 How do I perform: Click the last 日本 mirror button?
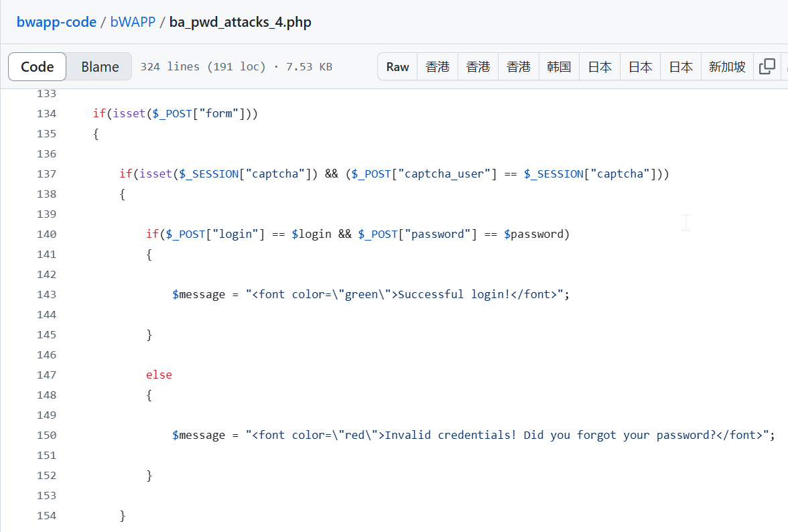(x=681, y=66)
